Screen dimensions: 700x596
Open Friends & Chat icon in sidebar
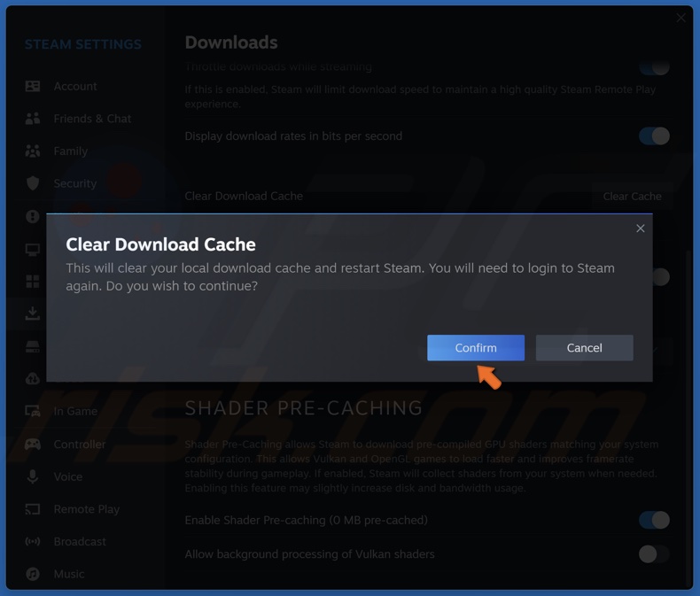(33, 119)
